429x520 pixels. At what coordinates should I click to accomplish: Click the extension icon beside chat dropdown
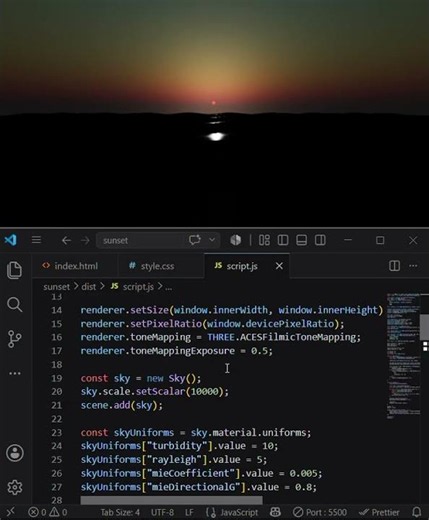click(235, 240)
